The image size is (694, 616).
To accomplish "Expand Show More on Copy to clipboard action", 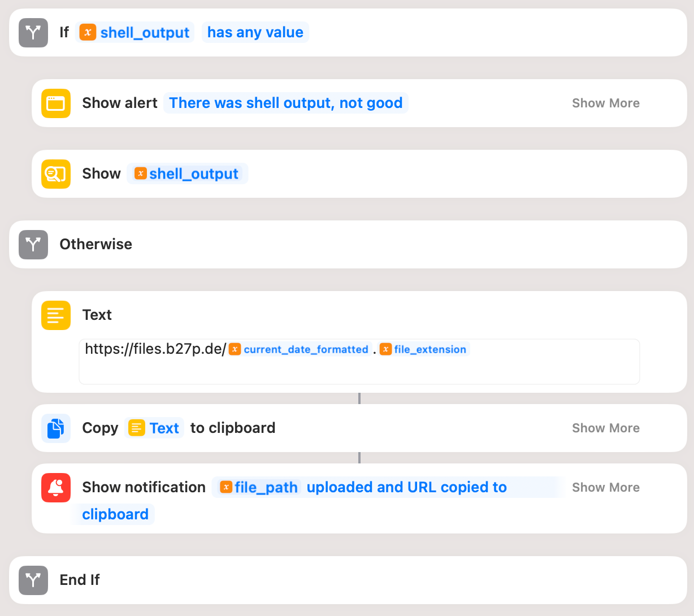I will tap(605, 428).
